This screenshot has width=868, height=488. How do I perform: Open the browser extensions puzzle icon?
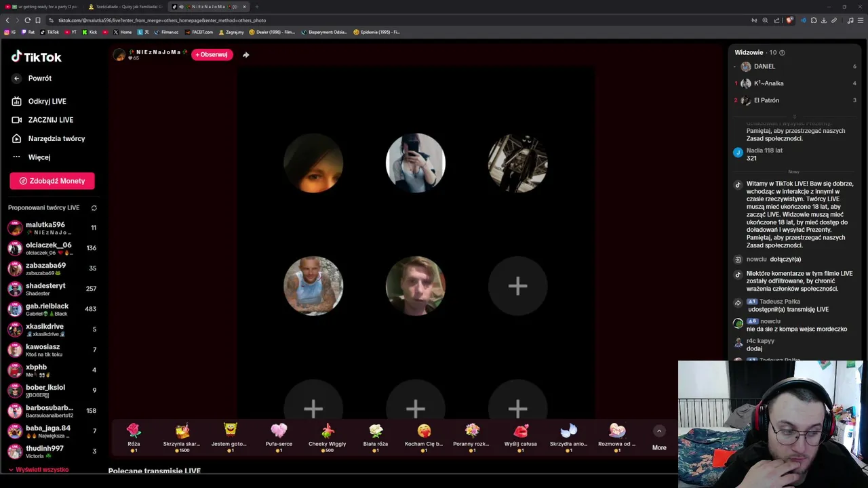coord(814,20)
